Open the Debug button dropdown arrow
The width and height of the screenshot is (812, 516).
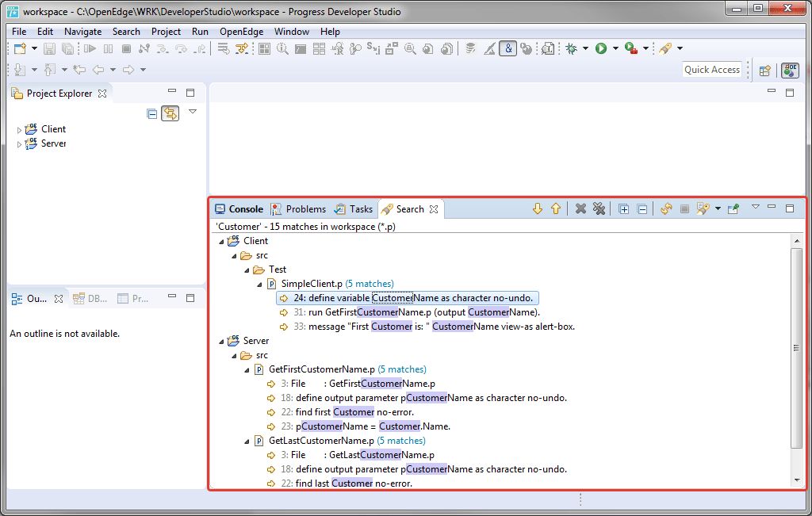586,48
